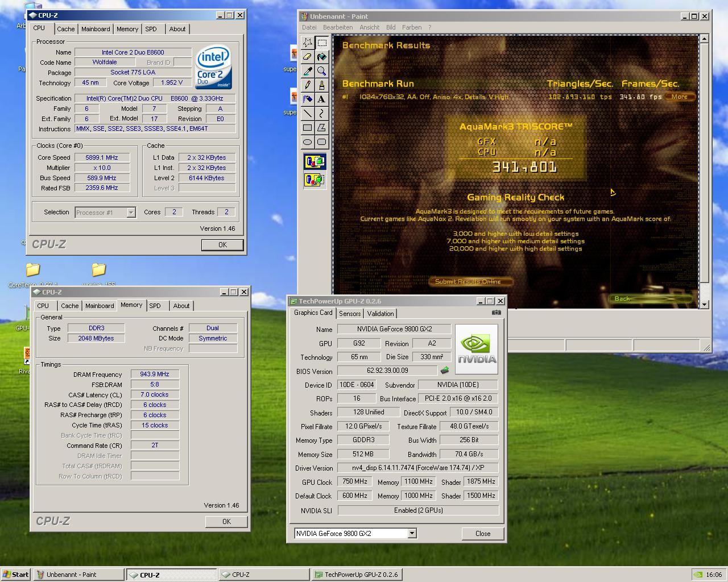Switch to TechPowerUp GPU-Z taskbar button

tap(357, 575)
